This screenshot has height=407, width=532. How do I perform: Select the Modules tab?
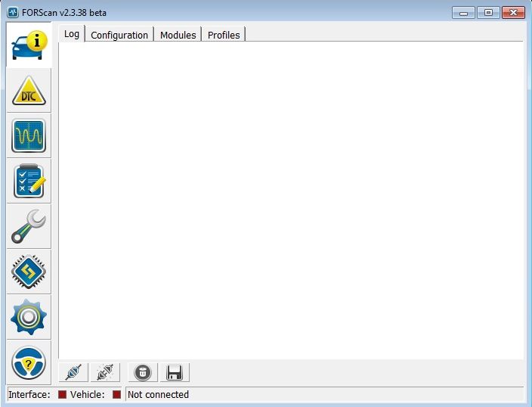point(178,35)
